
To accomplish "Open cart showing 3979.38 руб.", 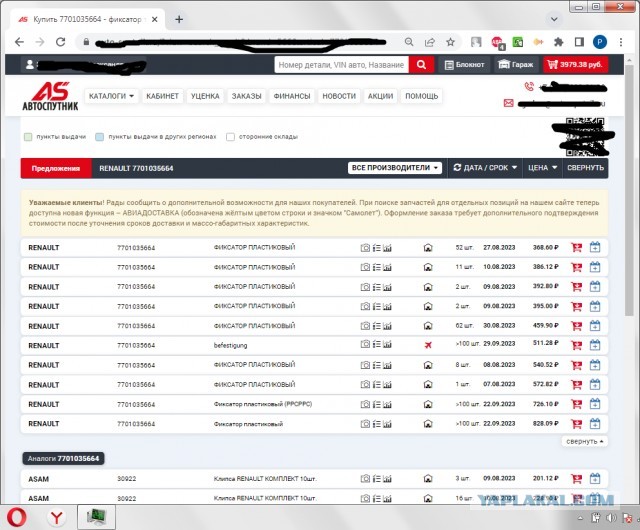I will click(576, 65).
